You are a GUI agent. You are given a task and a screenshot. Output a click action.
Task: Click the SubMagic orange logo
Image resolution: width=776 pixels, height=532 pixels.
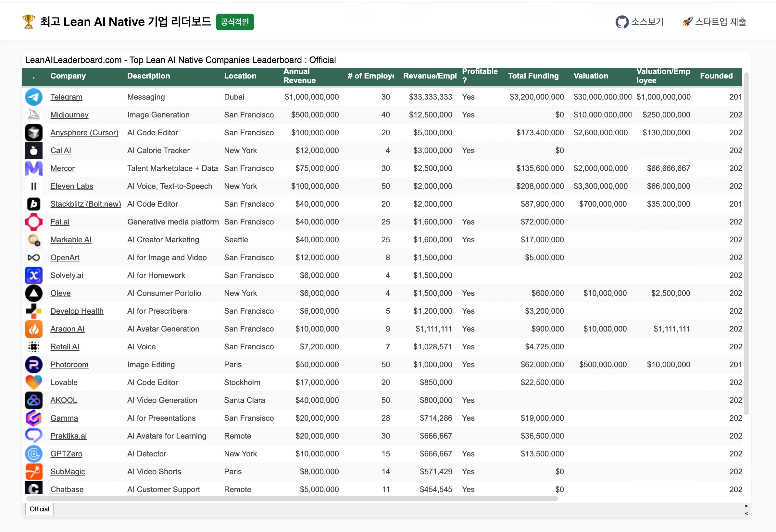click(34, 472)
